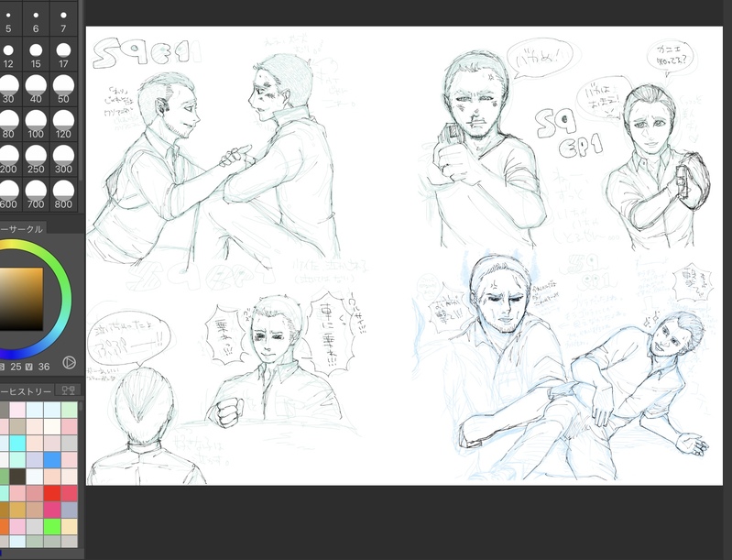The width and height of the screenshot is (732, 560).
Task: Pick the 50 brush size preset
Action: click(63, 89)
